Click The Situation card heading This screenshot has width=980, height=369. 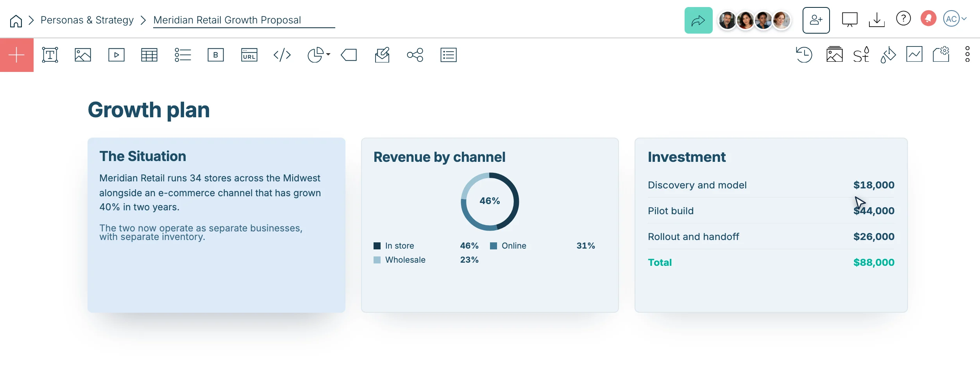coord(143,156)
